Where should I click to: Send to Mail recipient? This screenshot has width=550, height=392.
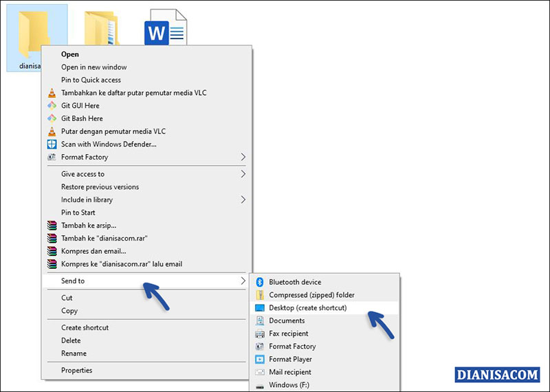coord(324,372)
